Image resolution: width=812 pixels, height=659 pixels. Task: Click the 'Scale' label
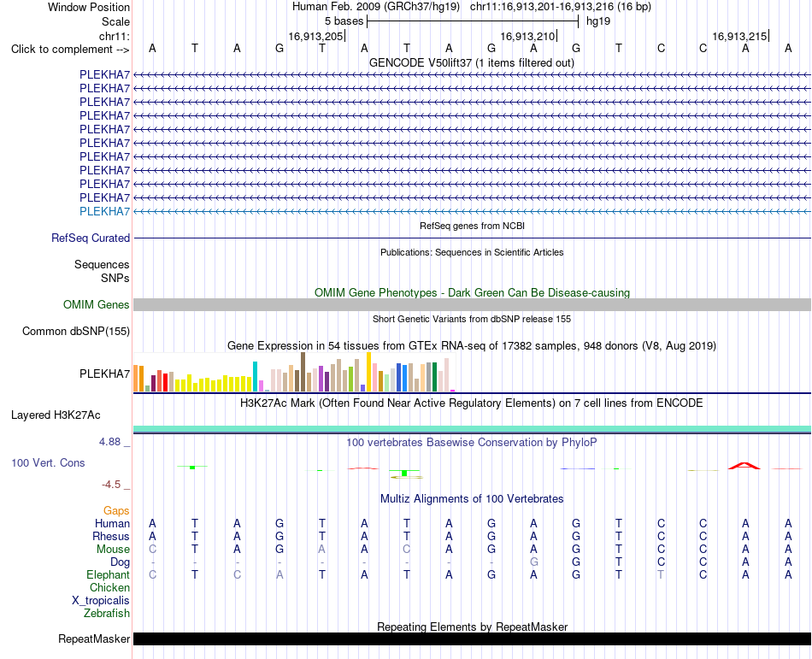pos(116,21)
